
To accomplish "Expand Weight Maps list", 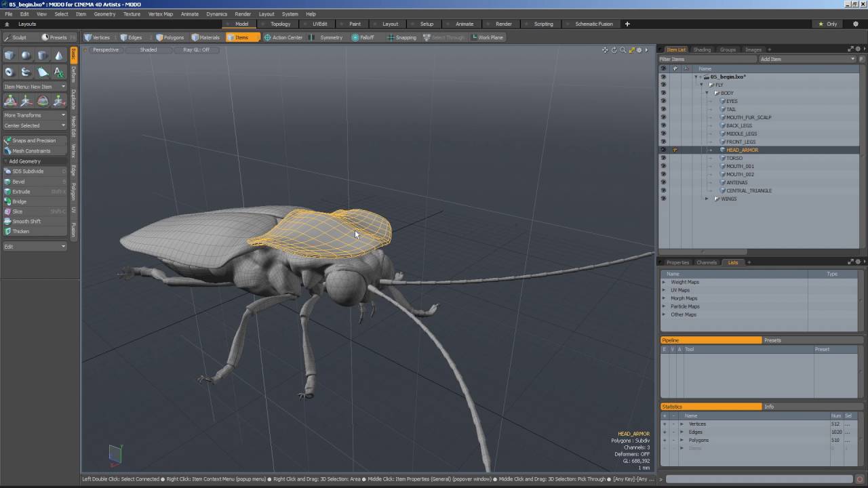I will (664, 282).
